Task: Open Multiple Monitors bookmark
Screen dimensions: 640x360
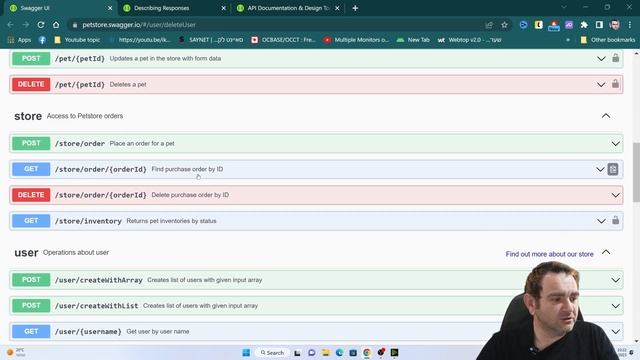Action: (356, 40)
